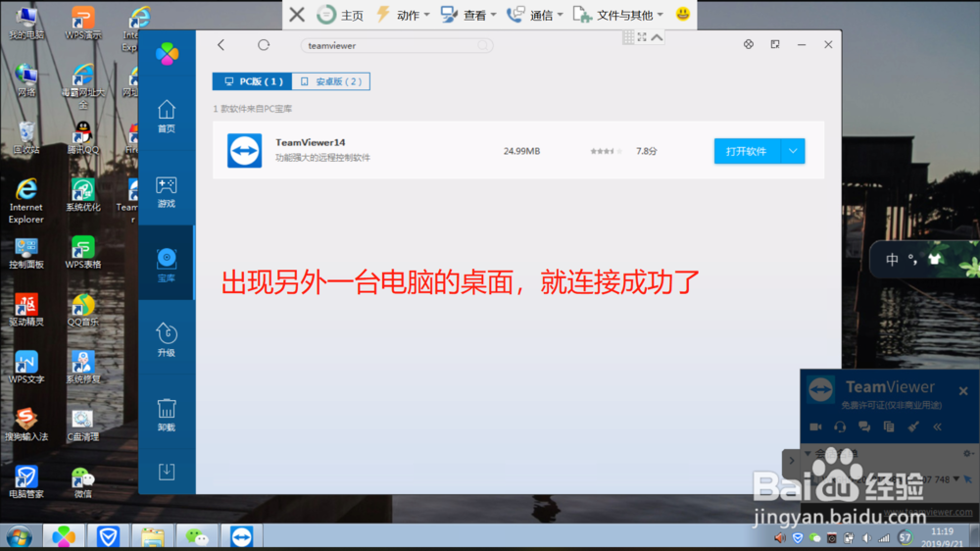Screen dimensions: 980x551
Task: Click the smiley feedback icon
Action: [x=682, y=14]
